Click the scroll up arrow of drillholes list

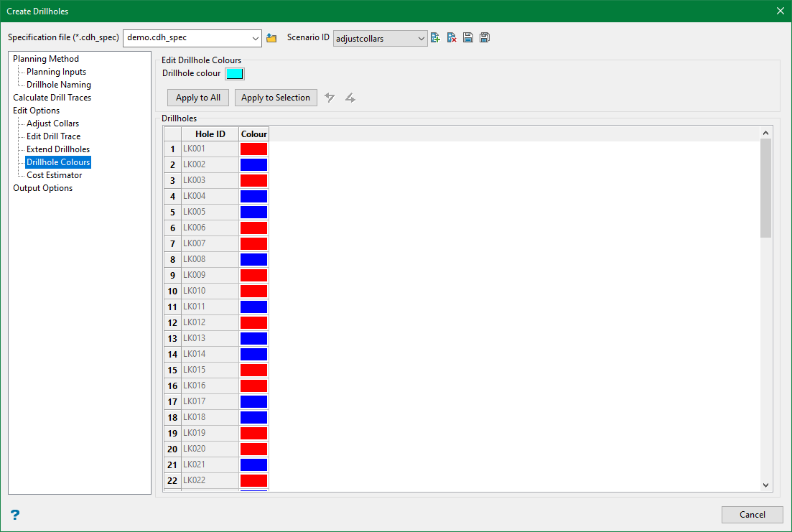tap(765, 133)
